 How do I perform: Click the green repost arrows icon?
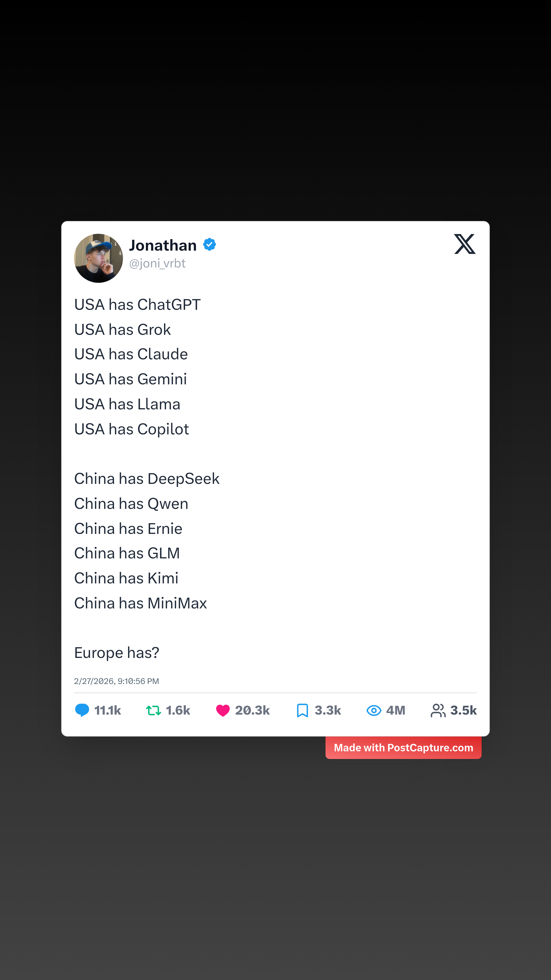click(x=154, y=710)
